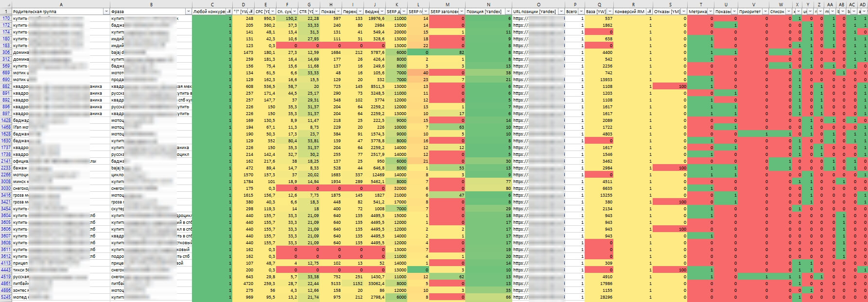Select the cell containing 17986
The width and height of the screenshot is (868, 302).
(599, 284)
